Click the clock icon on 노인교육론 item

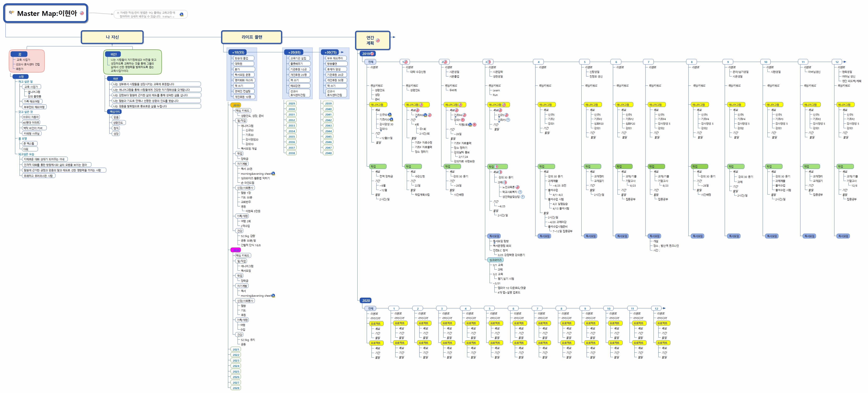[517, 187]
